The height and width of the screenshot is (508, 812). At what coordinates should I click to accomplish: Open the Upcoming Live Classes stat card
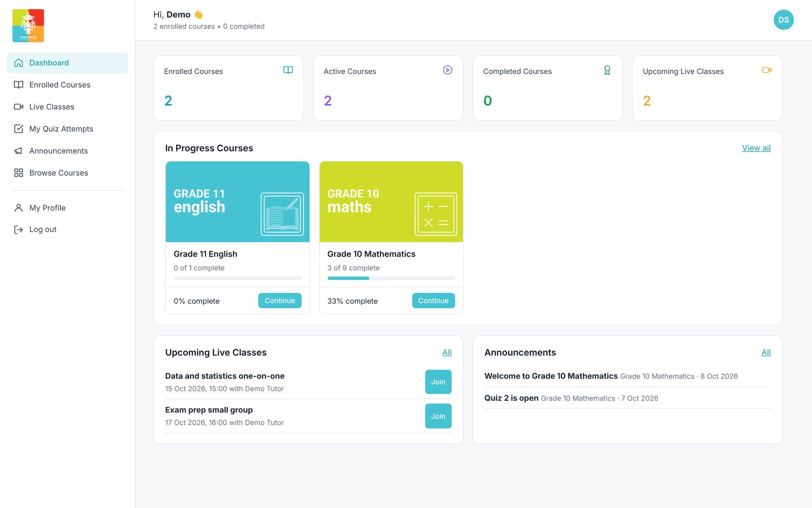(x=707, y=88)
